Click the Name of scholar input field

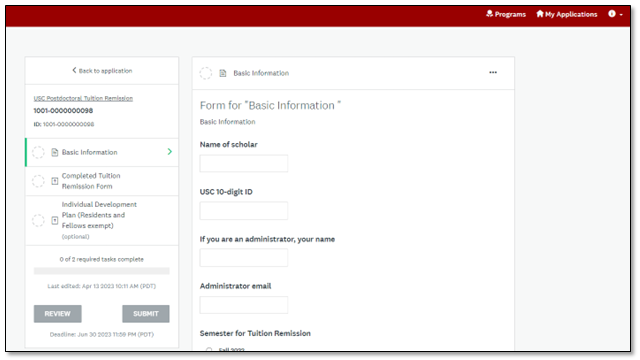[244, 163]
